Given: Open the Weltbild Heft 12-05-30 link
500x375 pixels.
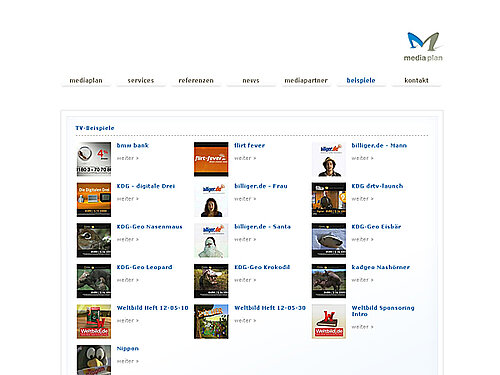Looking at the screenshot, I should (x=270, y=308).
